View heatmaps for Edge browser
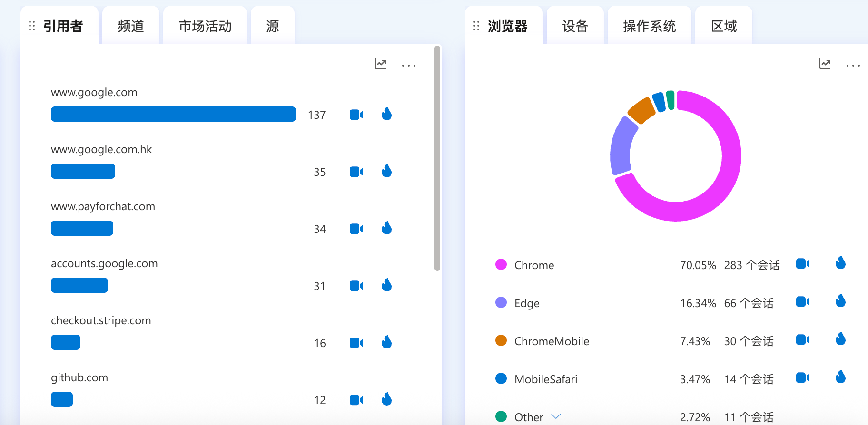The height and width of the screenshot is (425, 868). 841,301
